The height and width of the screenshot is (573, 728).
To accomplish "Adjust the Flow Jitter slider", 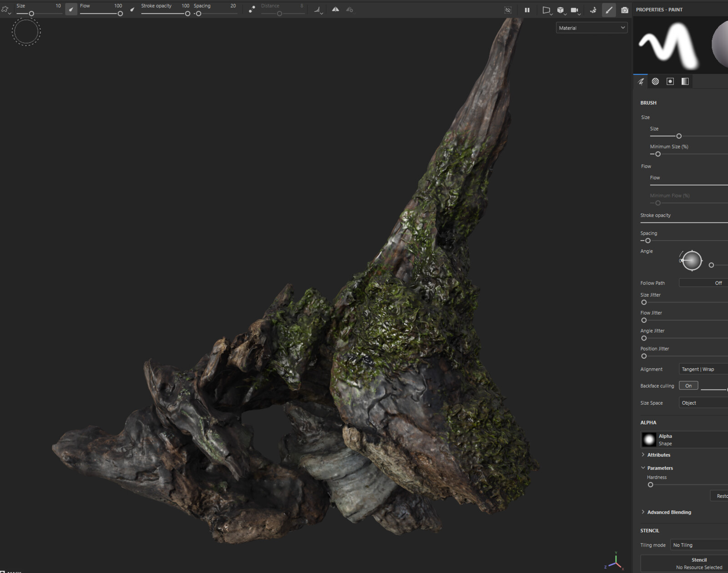I will coord(684,320).
